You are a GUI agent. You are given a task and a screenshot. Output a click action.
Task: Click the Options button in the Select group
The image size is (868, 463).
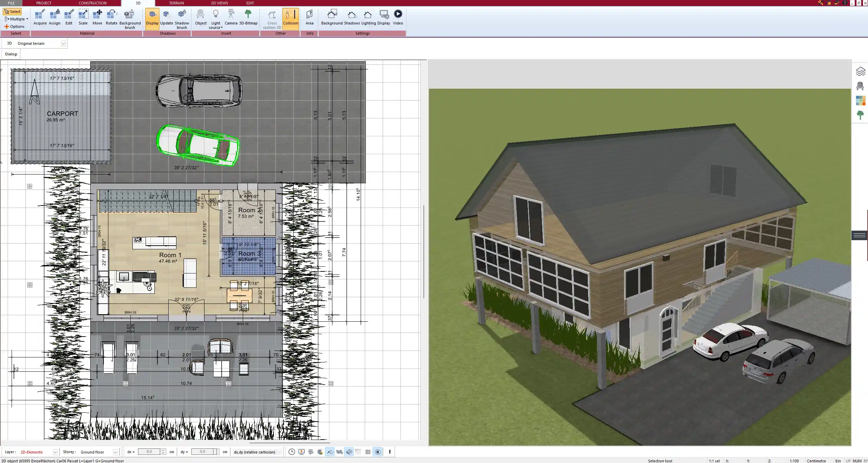coord(15,26)
